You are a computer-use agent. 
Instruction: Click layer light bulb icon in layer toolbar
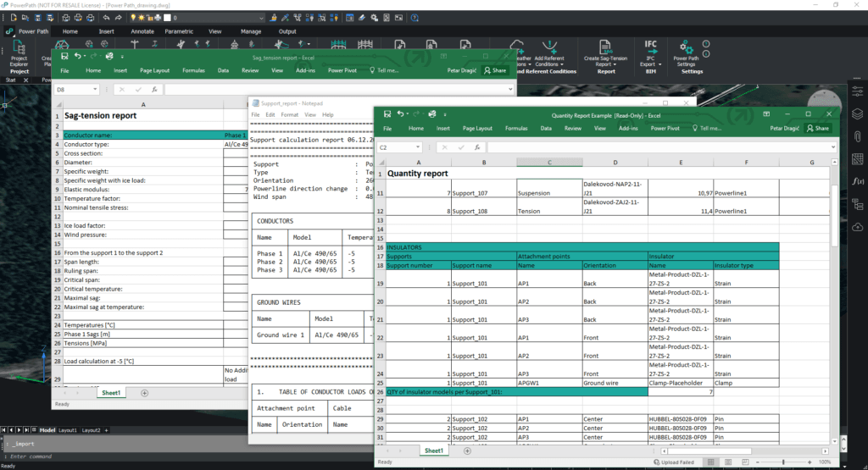tap(133, 18)
